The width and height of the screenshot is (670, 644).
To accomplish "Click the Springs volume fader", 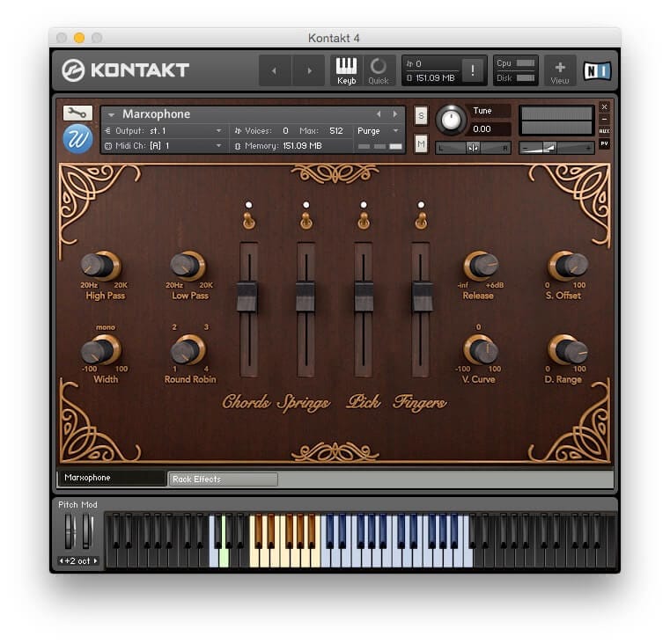I will tap(306, 296).
